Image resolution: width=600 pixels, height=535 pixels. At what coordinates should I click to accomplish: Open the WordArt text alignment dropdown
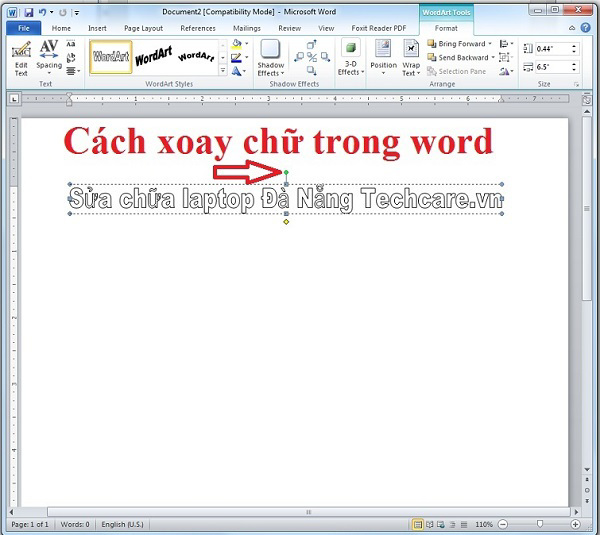click(x=73, y=71)
